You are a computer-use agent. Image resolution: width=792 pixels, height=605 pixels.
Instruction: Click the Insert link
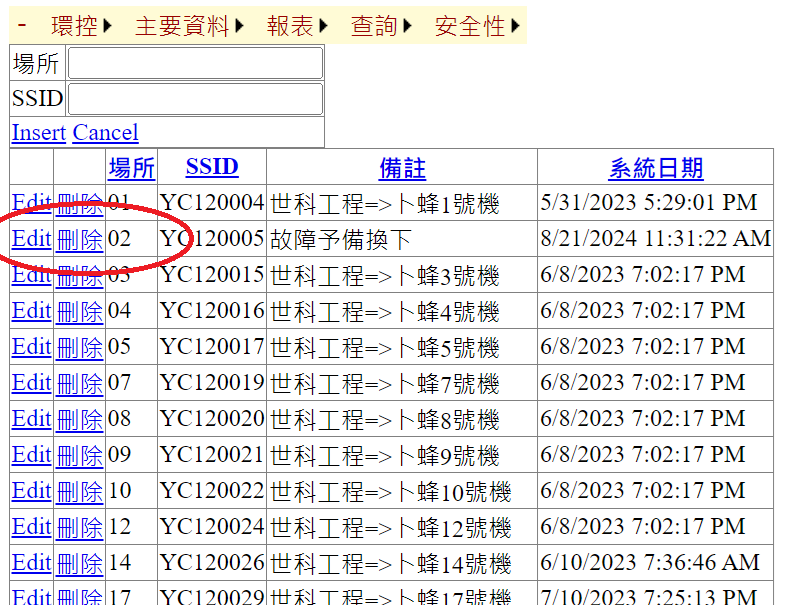[38, 133]
